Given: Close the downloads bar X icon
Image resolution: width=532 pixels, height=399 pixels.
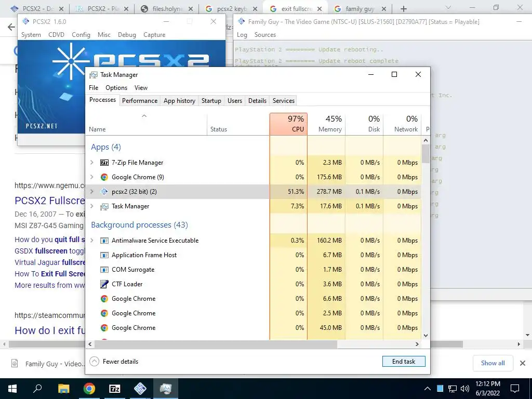Looking at the screenshot, I should [523, 363].
